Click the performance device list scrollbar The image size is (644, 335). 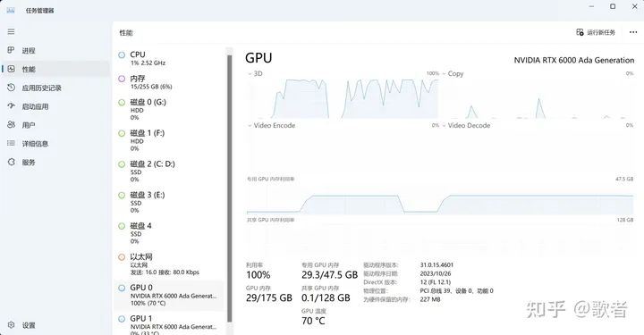[x=230, y=189]
